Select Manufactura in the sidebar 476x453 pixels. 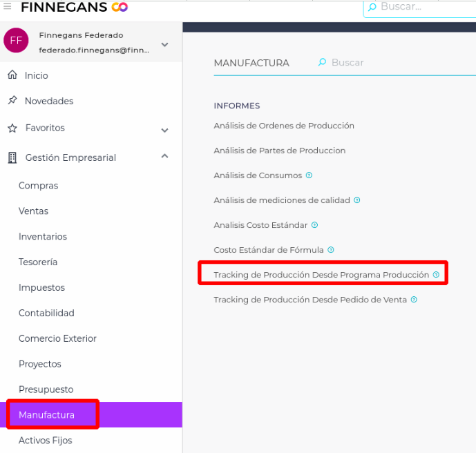tap(46, 415)
